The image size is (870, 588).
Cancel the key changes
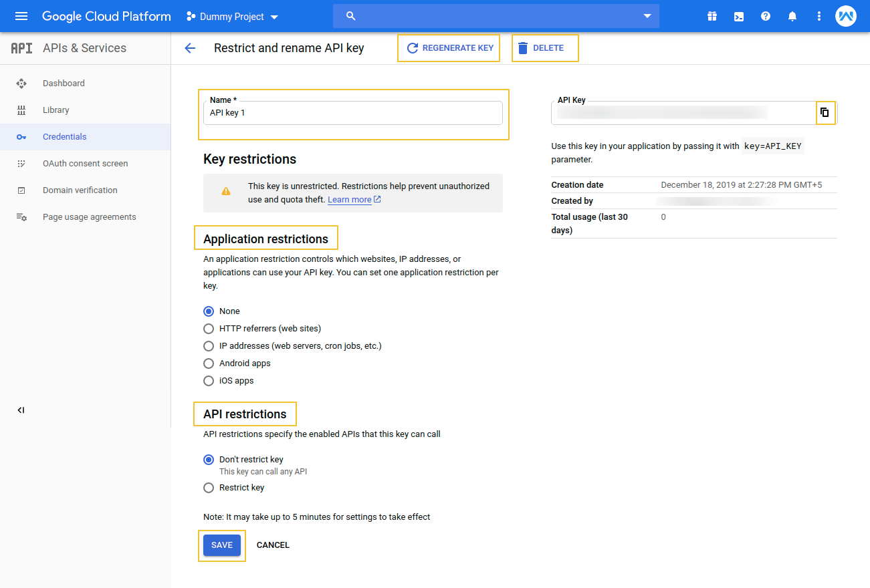[273, 545]
